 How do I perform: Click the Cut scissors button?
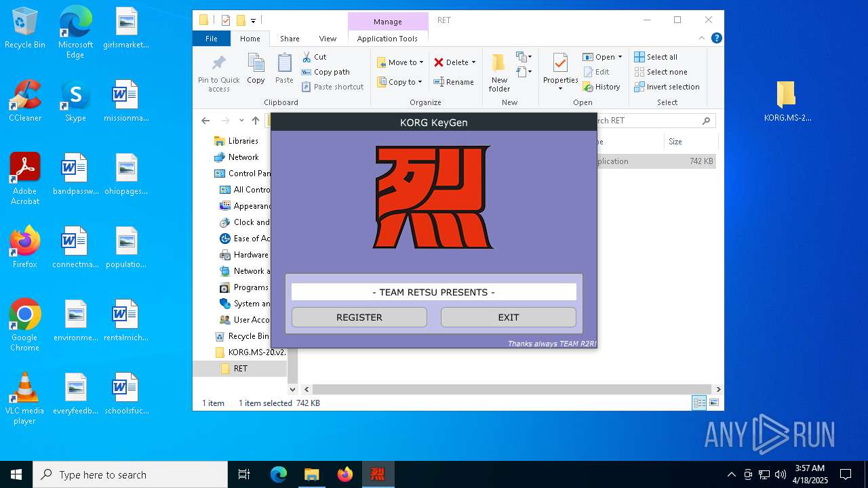(315, 57)
